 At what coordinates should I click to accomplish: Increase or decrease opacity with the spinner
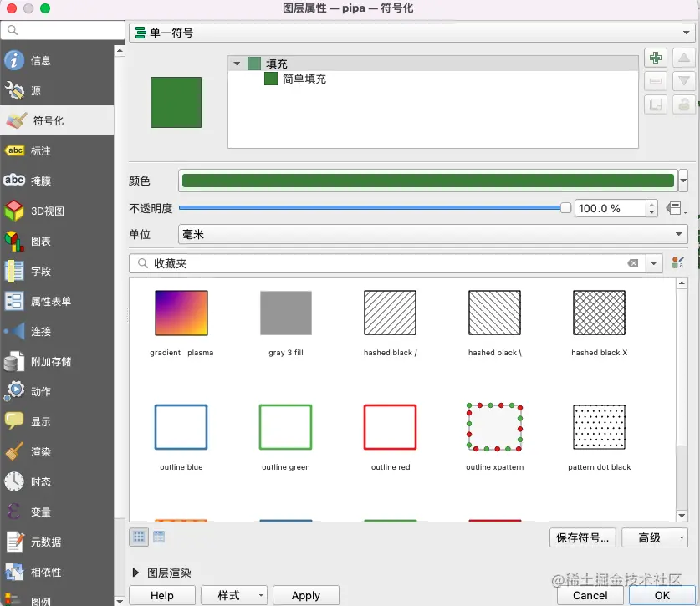click(x=651, y=208)
